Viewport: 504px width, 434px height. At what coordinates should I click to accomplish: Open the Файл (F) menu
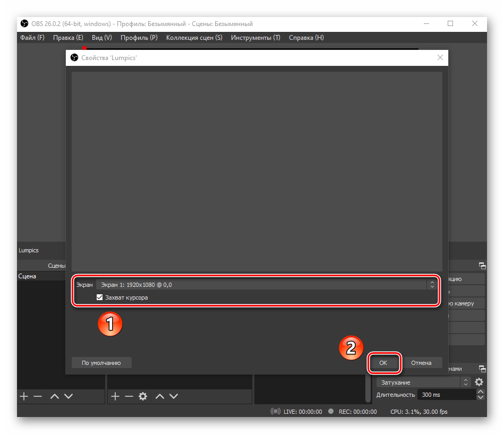click(32, 38)
